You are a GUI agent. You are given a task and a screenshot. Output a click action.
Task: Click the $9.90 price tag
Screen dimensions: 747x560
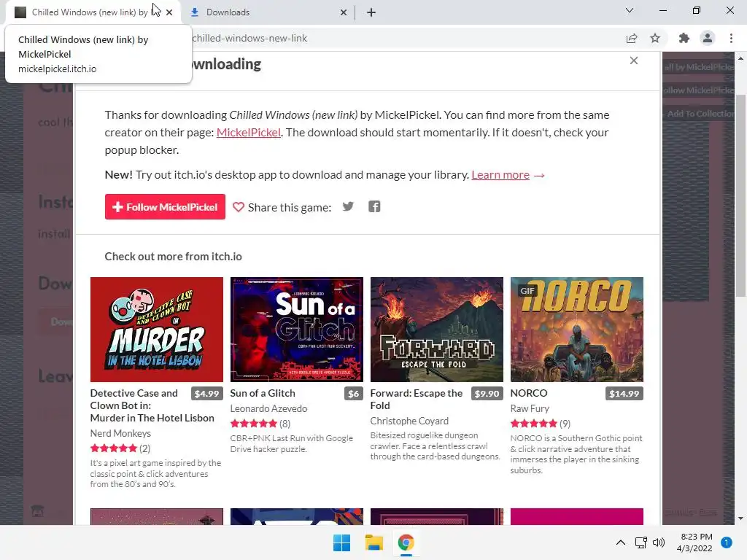[x=487, y=394]
